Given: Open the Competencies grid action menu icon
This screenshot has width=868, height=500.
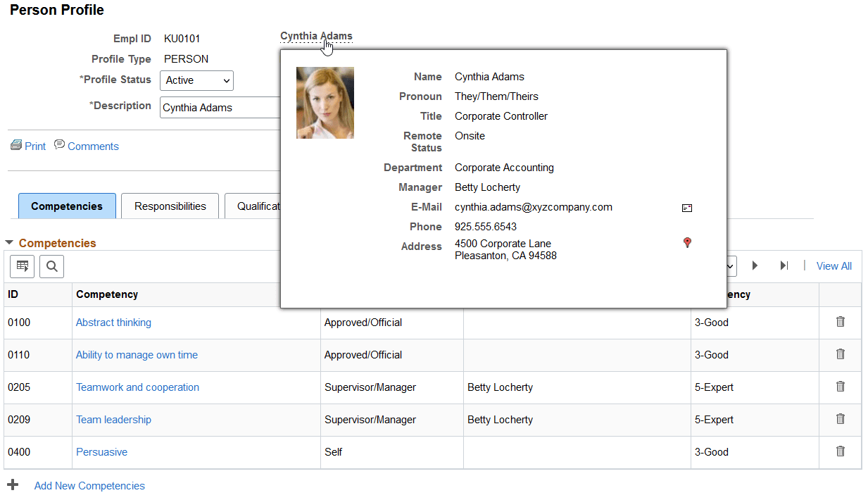Looking at the screenshot, I should [22, 266].
